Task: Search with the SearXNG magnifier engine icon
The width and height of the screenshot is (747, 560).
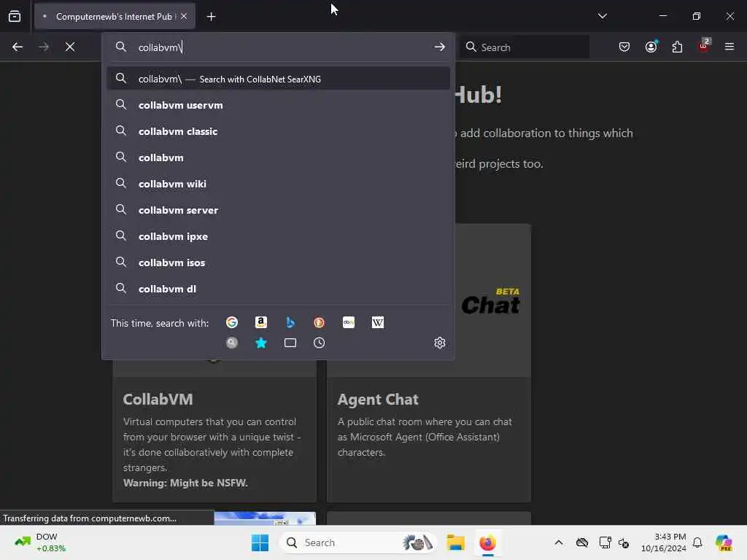Action: 232,343
